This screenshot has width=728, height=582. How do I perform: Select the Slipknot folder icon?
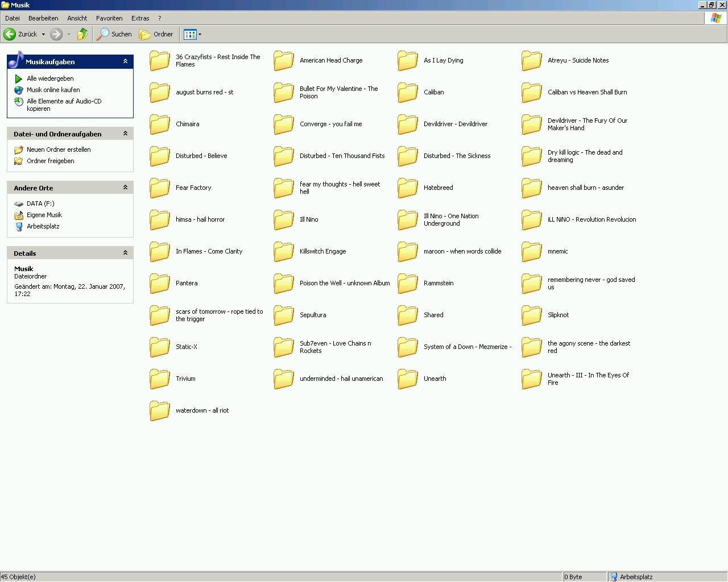[532, 315]
